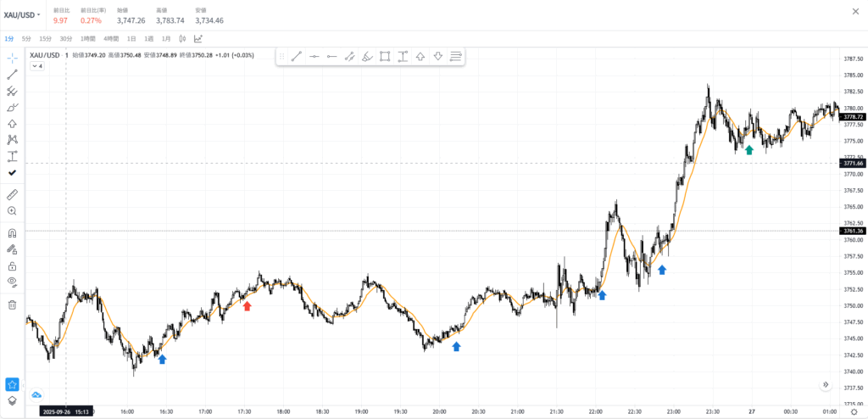Toggle the eye icon to hide drawings

(x=12, y=281)
